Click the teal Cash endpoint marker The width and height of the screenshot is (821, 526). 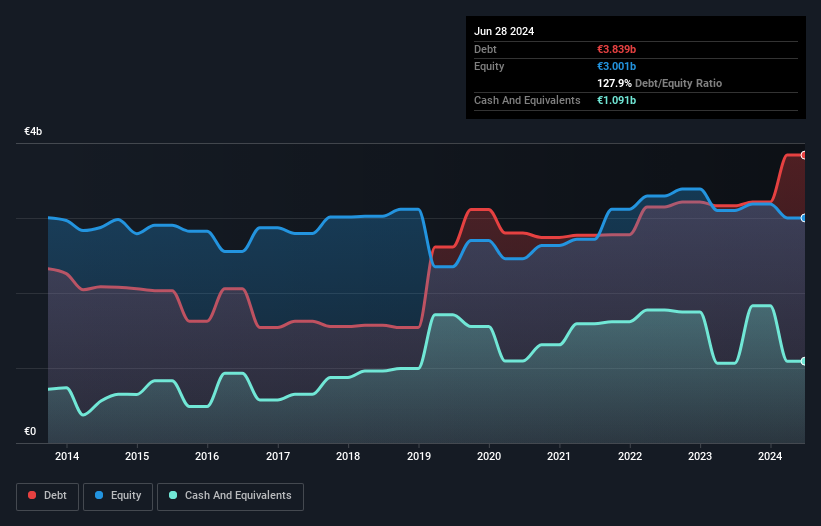804,361
